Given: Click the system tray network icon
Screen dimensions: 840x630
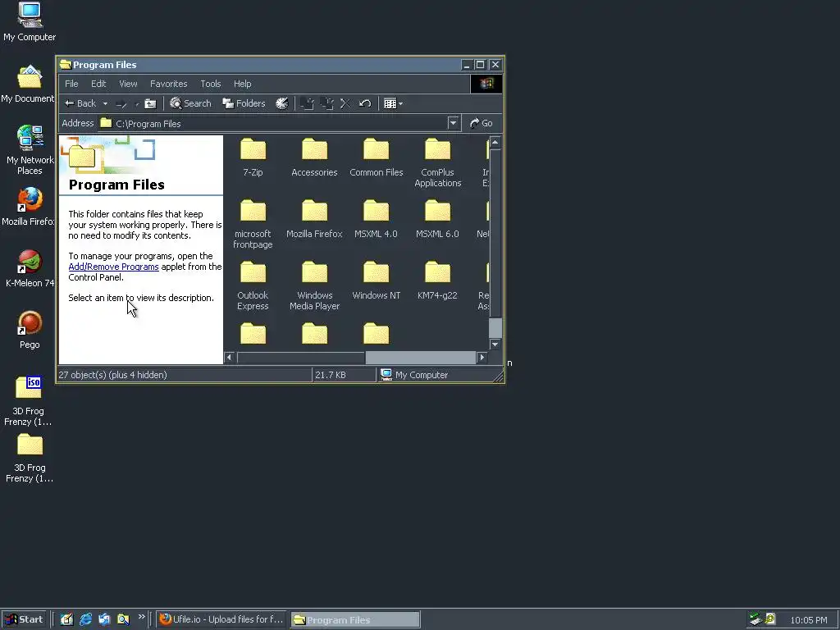Looking at the screenshot, I should pyautogui.click(x=756, y=619).
